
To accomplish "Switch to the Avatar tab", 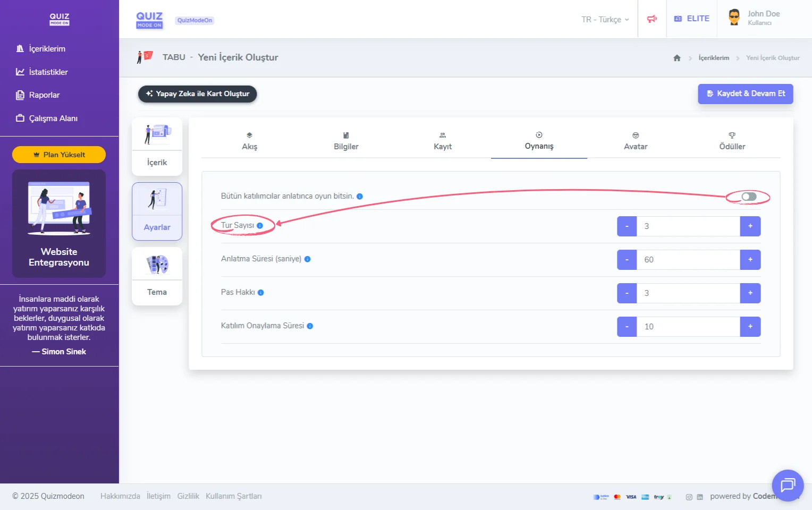I will (x=635, y=141).
